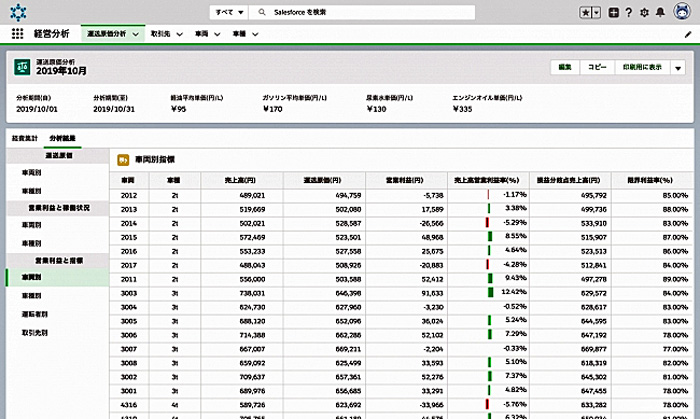Viewport: 700px width, 419px height.
Task: Open the すべて search scope dropdown
Action: click(229, 12)
